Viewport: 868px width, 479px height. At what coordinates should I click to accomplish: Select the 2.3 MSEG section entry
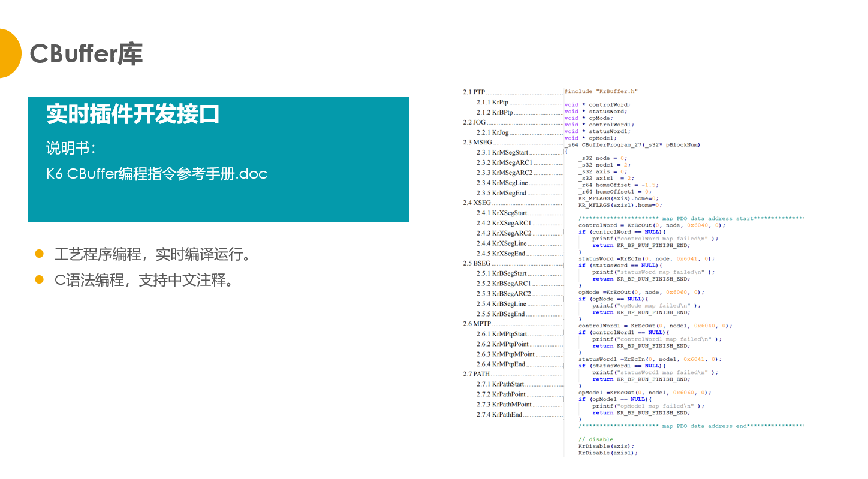click(478, 143)
